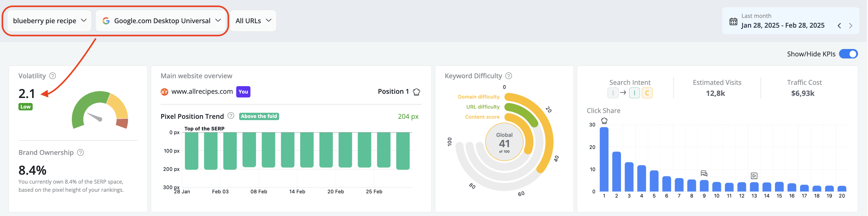Click chef hat icon above bar 1
The image size is (868, 216).
click(604, 121)
